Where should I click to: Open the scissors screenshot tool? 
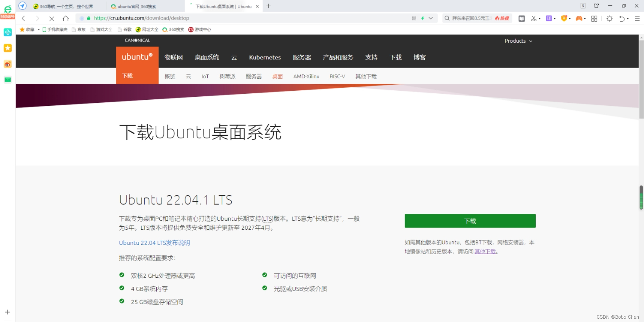534,18
